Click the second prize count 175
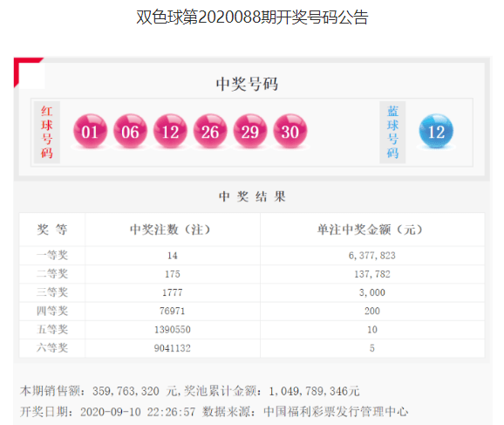 coord(173,274)
